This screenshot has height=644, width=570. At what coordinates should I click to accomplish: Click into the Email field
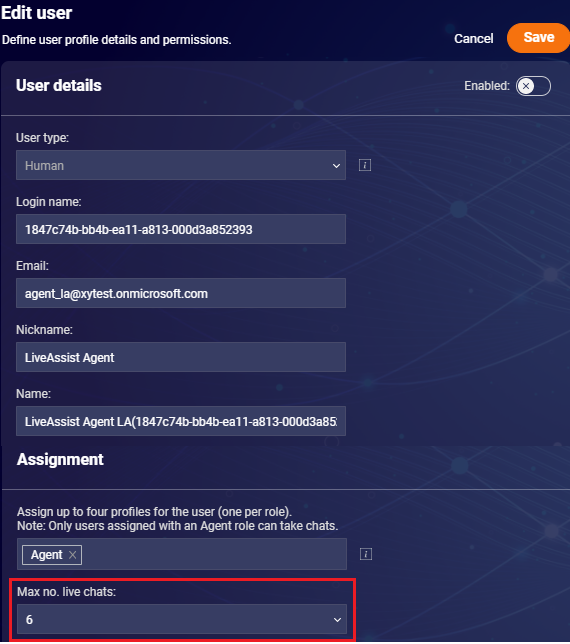(x=181, y=293)
